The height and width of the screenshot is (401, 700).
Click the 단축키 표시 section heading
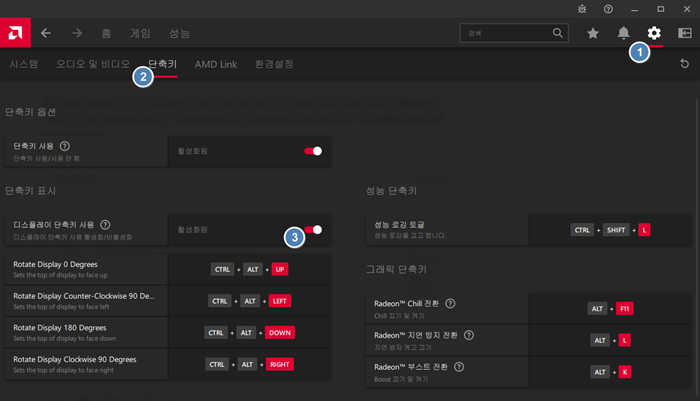pyautogui.click(x=30, y=191)
